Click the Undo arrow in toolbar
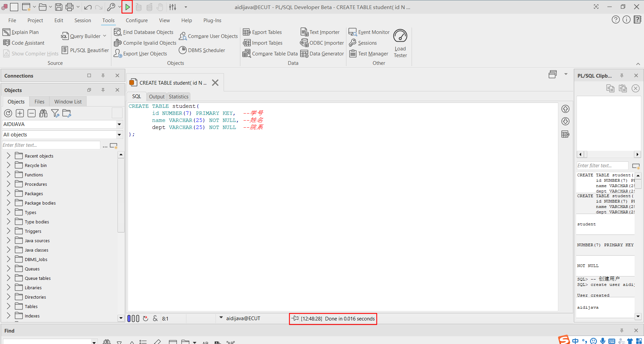This screenshot has height=344, width=644. point(88,7)
